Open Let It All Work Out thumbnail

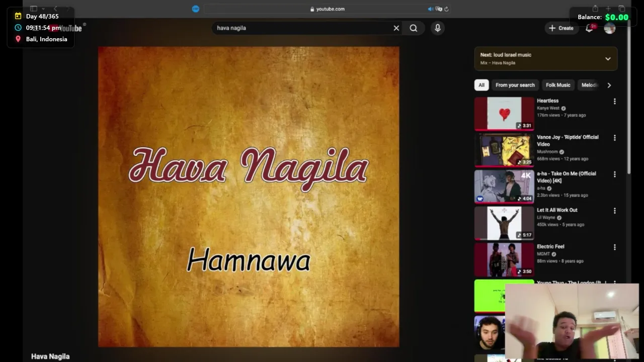pyautogui.click(x=504, y=223)
